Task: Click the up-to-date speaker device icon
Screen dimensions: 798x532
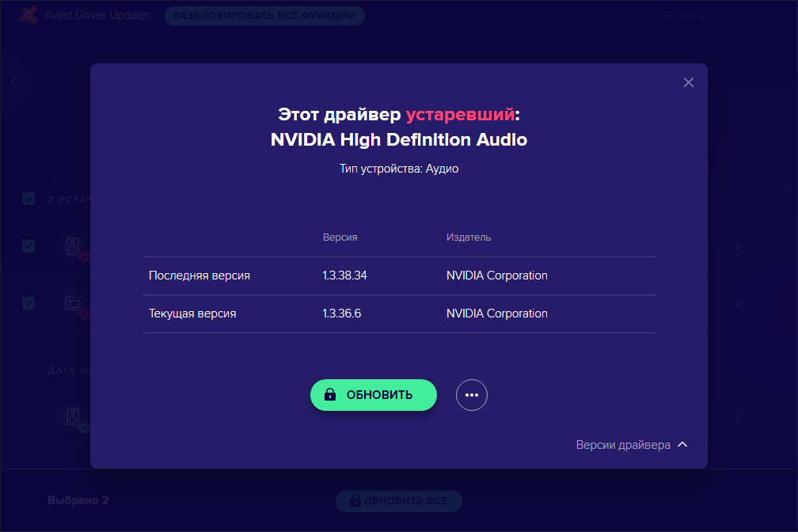Action: click(73, 417)
